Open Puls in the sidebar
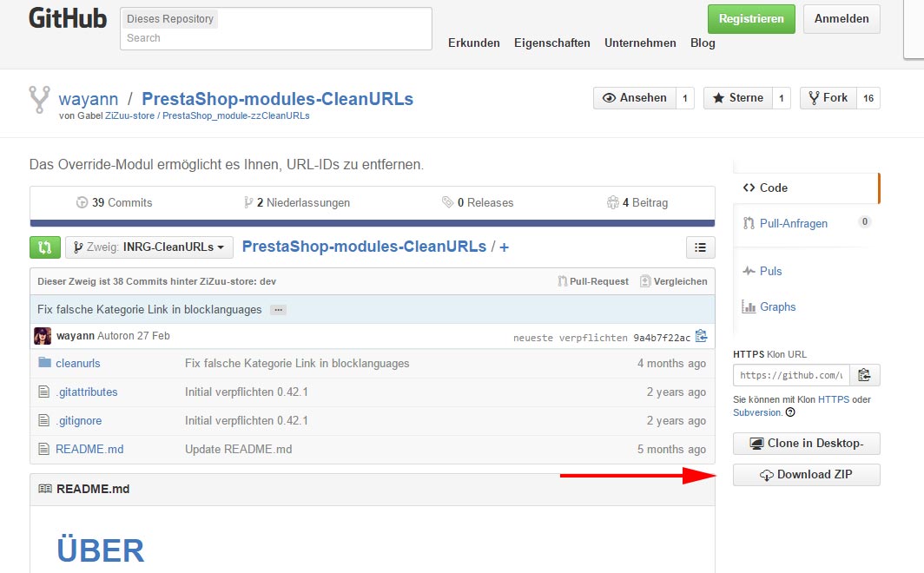The height and width of the screenshot is (573, 924). [770, 271]
